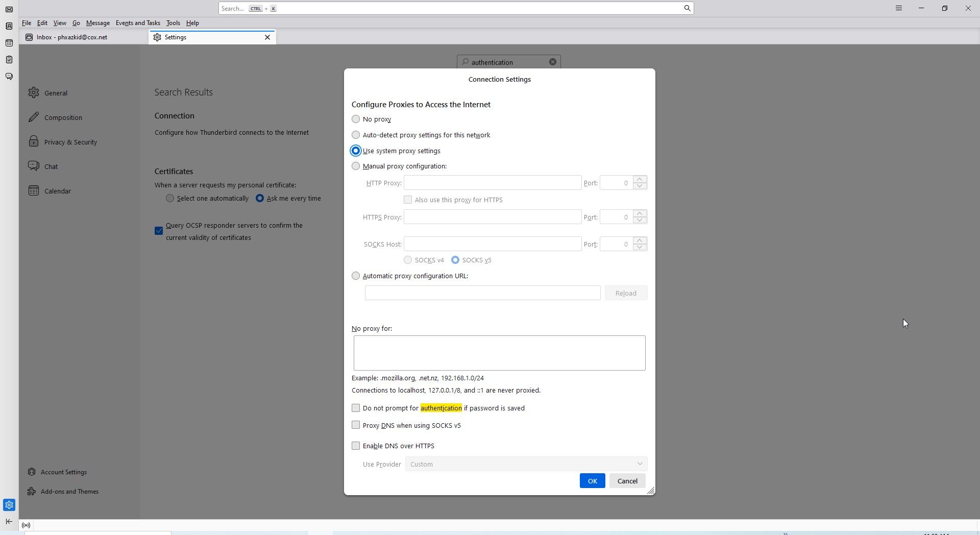Clear the authentication search field
Viewport: 980px width, 535px height.
coord(552,62)
